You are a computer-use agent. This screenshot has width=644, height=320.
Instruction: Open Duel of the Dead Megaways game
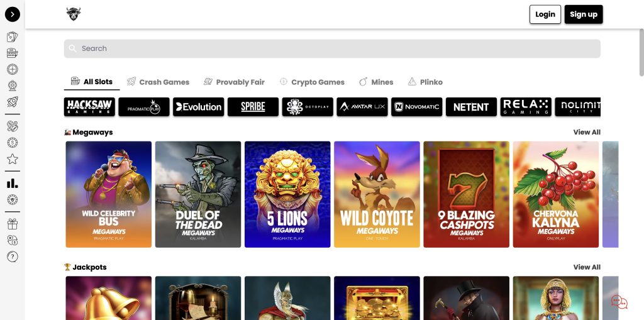point(198,194)
